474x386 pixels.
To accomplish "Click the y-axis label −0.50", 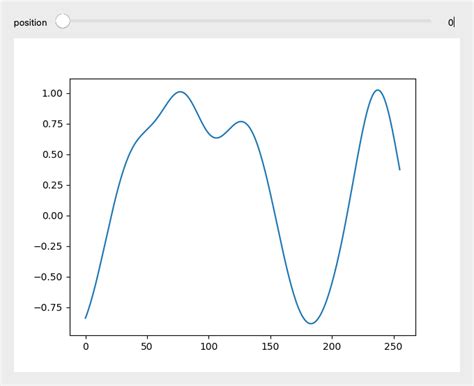I will pos(48,277).
